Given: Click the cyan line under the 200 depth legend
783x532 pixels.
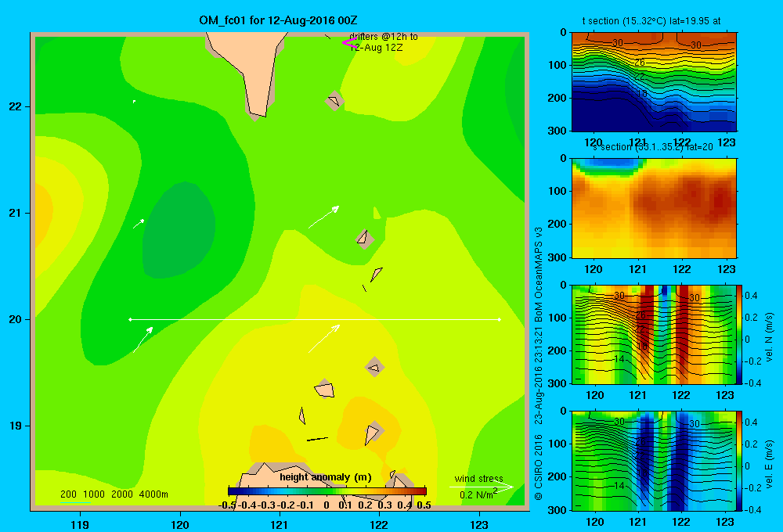Looking at the screenshot, I should (x=75, y=502).
